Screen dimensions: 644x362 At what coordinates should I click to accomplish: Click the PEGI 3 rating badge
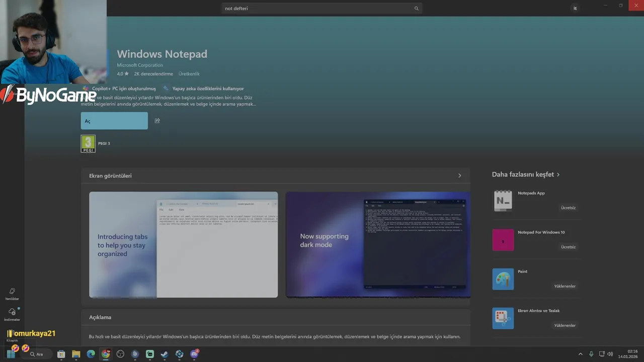tap(88, 144)
